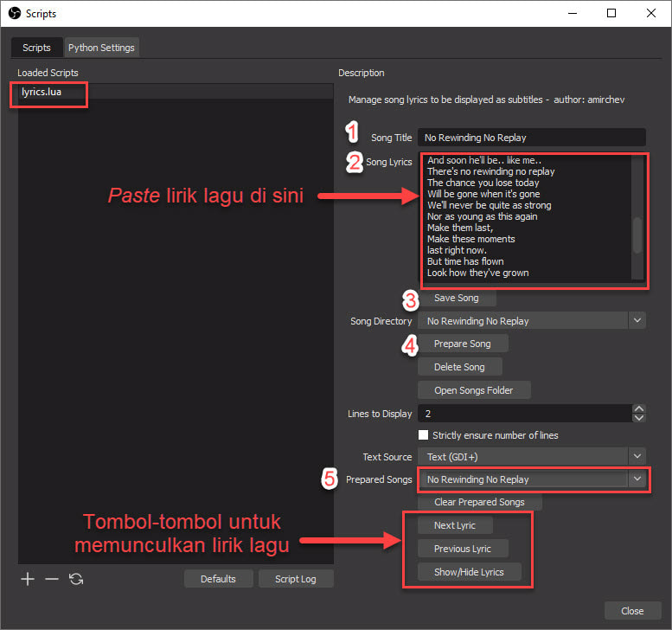This screenshot has width=672, height=630.
Task: Click the Defaults button
Action: click(218, 579)
